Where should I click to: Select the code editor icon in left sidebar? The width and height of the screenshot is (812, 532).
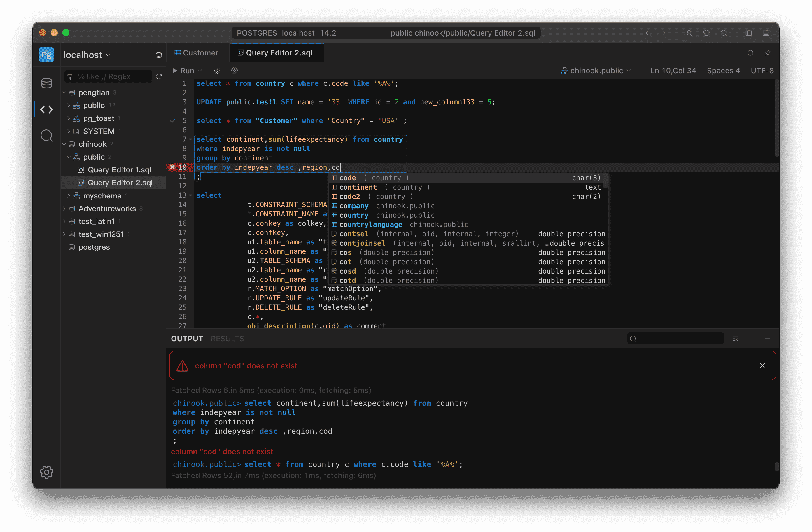click(46, 109)
